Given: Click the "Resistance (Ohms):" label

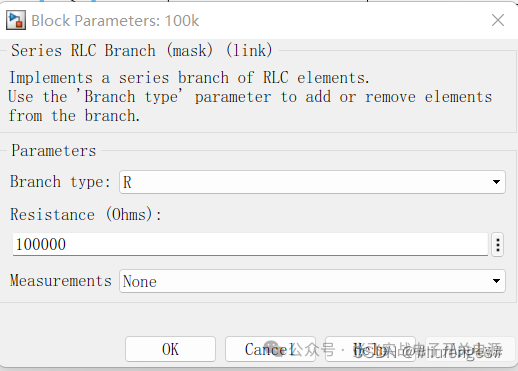Looking at the screenshot, I should tap(86, 214).
